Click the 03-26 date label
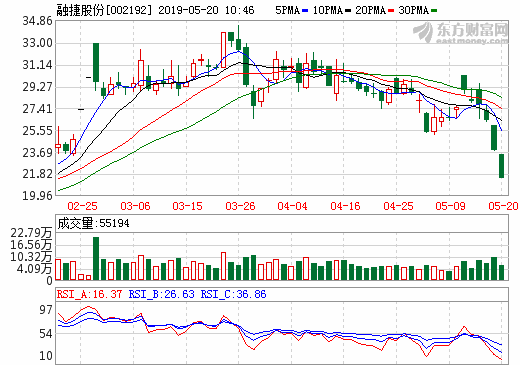This screenshot has height=365, width=520. [240, 206]
